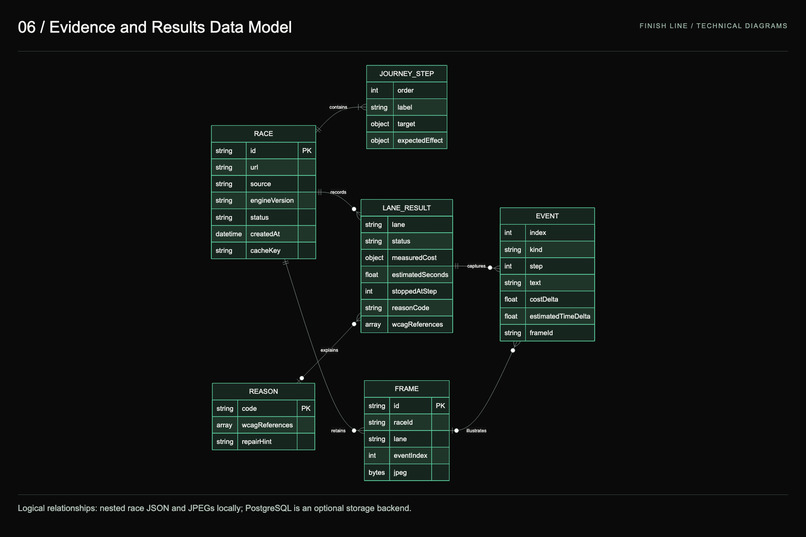Select the REASON table header

(x=263, y=391)
